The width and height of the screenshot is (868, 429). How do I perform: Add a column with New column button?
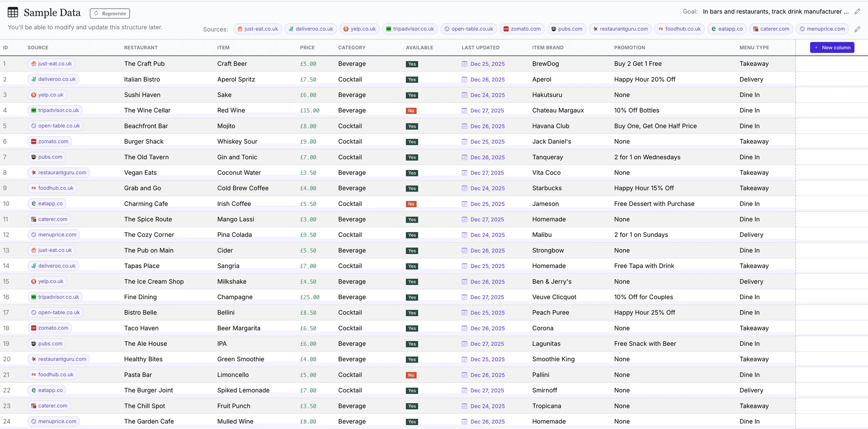[x=832, y=48]
